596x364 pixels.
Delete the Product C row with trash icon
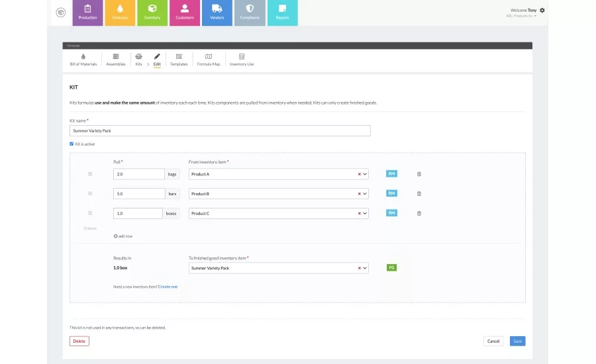pos(419,214)
